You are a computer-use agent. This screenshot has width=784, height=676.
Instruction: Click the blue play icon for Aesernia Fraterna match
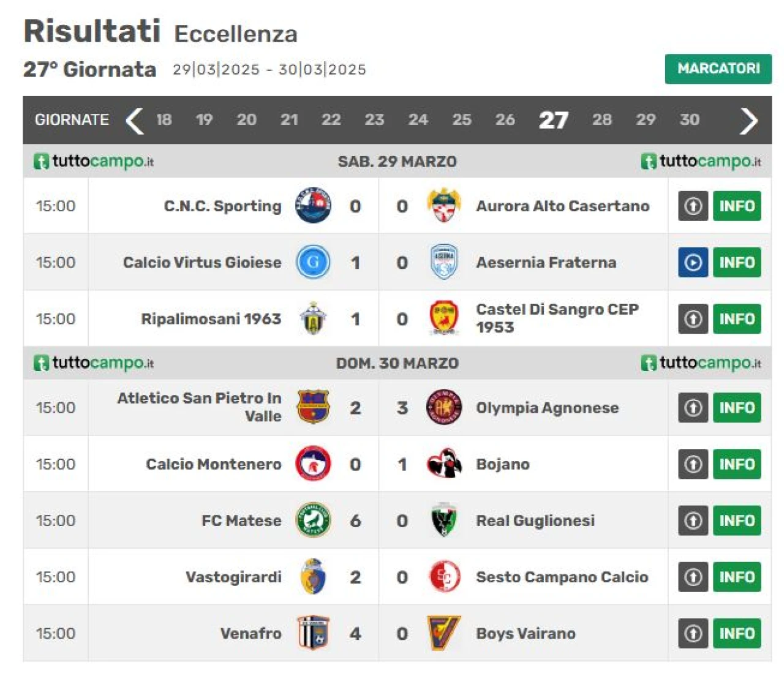693,263
